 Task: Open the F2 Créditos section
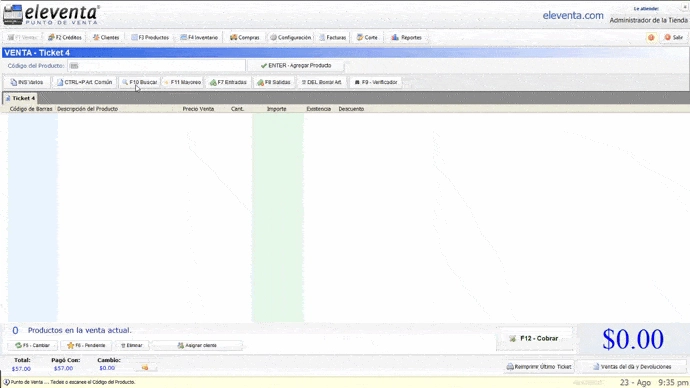[65, 37]
